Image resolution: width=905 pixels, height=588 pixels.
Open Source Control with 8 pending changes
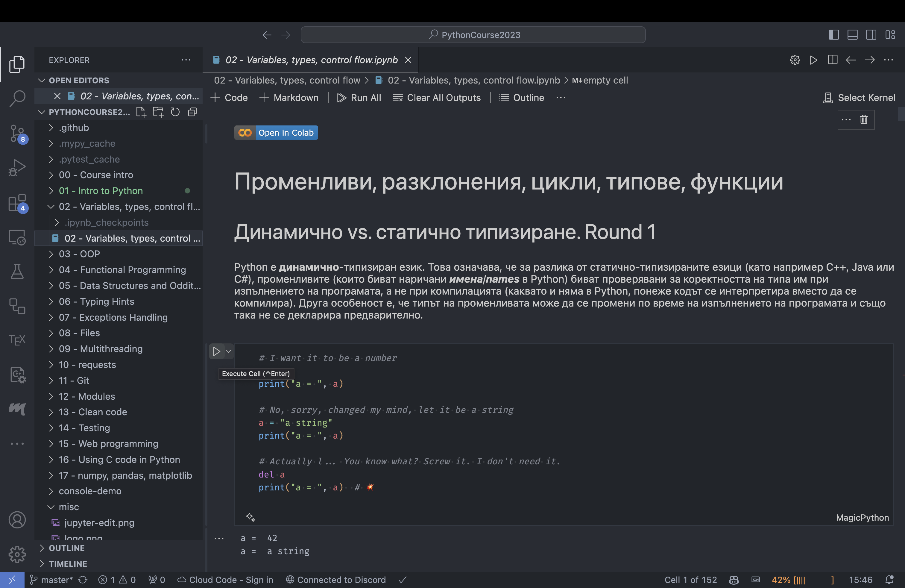(17, 133)
